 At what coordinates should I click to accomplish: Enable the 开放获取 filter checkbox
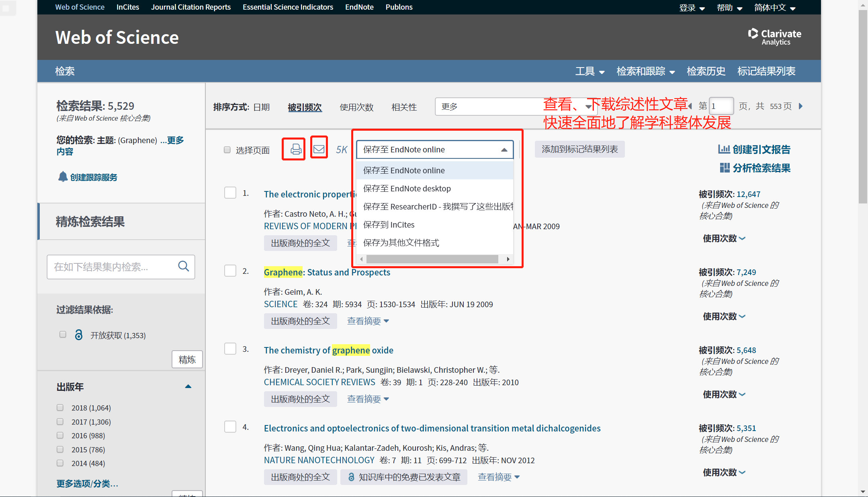[63, 335]
